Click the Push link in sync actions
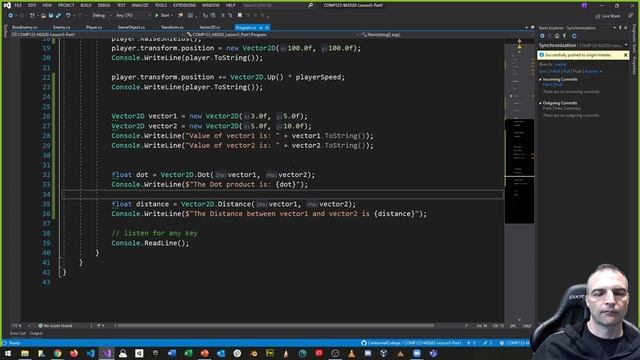 (577, 71)
